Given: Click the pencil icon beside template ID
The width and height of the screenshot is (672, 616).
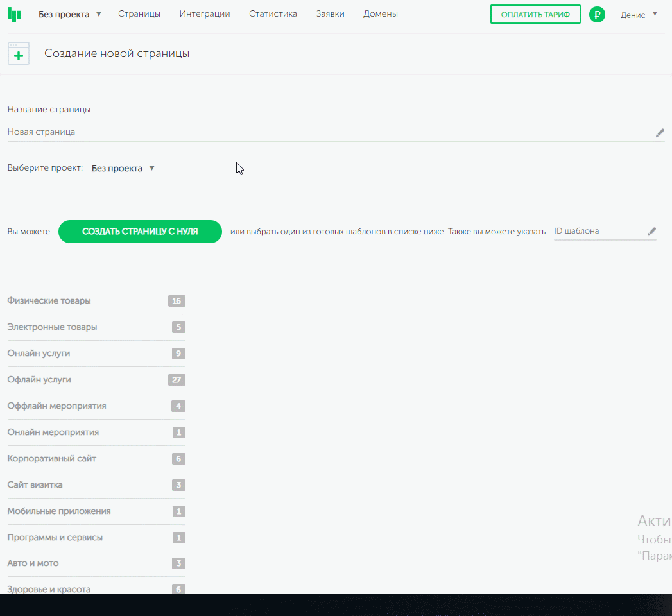Looking at the screenshot, I should [651, 232].
